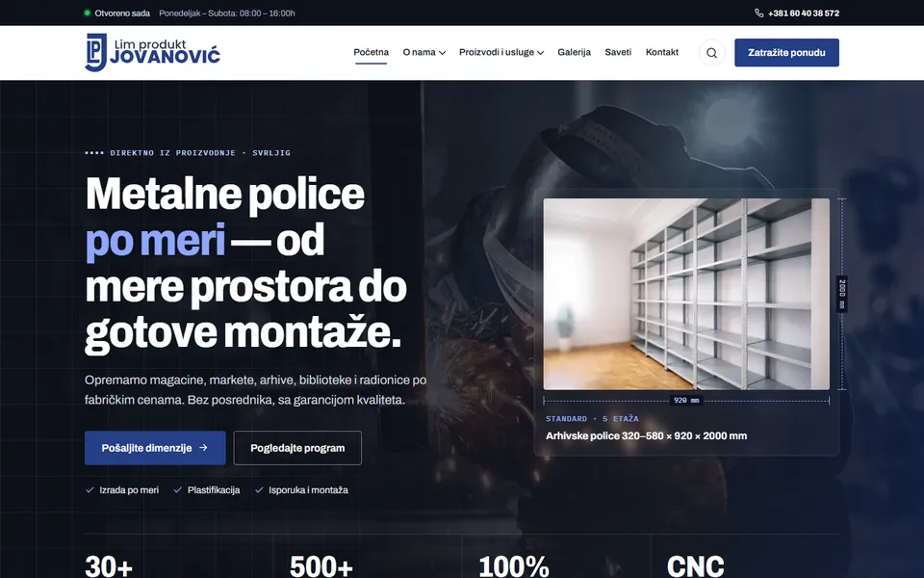Open the shelving product photo
This screenshot has height=578, width=924.
[x=686, y=294]
